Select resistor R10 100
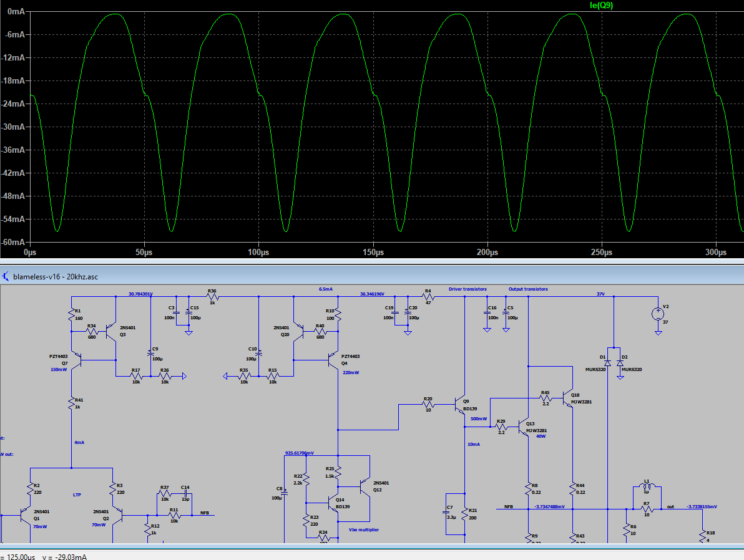Image resolution: width=744 pixels, height=560 pixels. pyautogui.click(x=338, y=315)
